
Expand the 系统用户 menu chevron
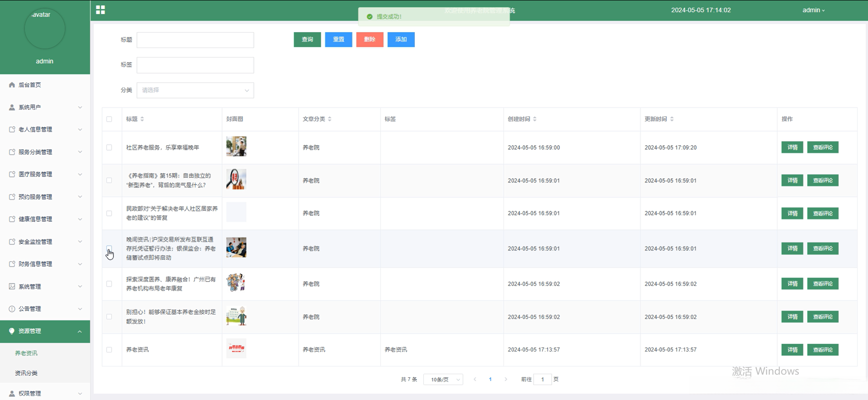[80, 107]
